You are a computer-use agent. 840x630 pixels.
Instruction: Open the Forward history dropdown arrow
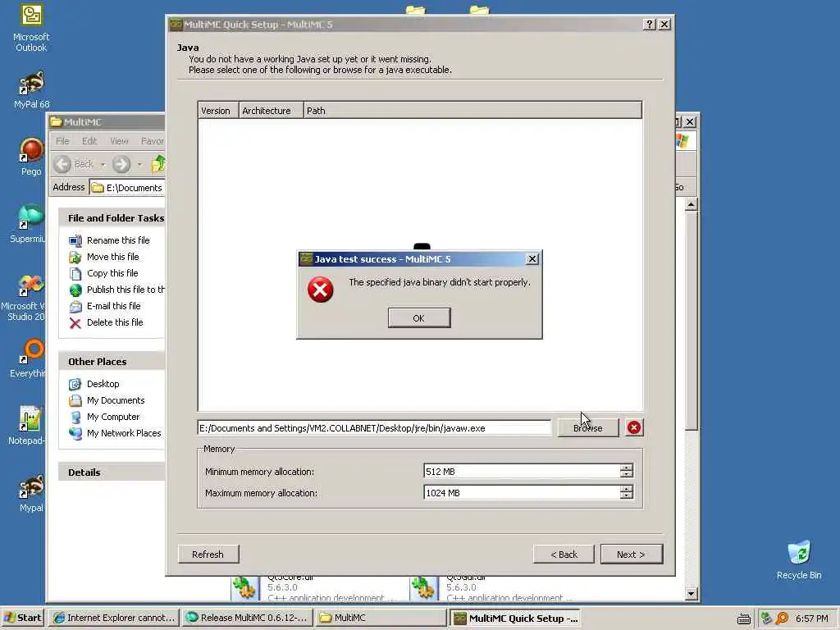pos(139,164)
